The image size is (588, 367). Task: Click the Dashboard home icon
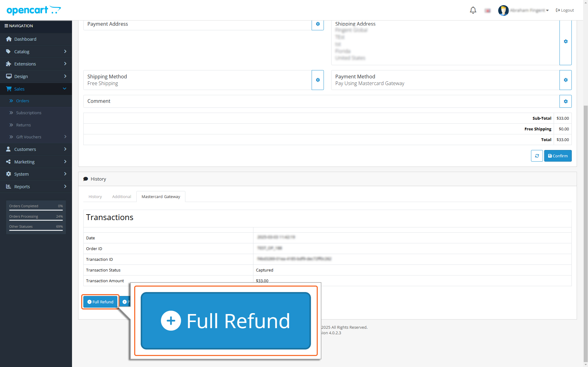pos(9,39)
